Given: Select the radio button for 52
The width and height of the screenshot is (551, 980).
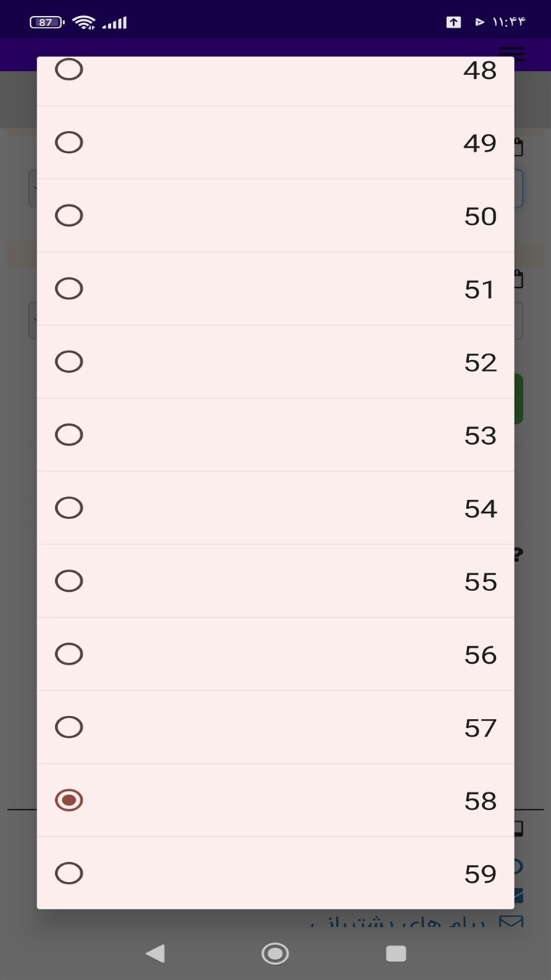Looking at the screenshot, I should click(69, 361).
